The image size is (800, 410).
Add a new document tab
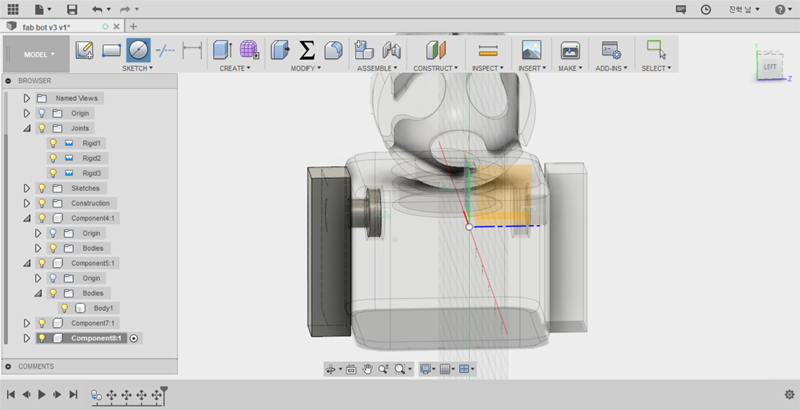click(x=133, y=27)
